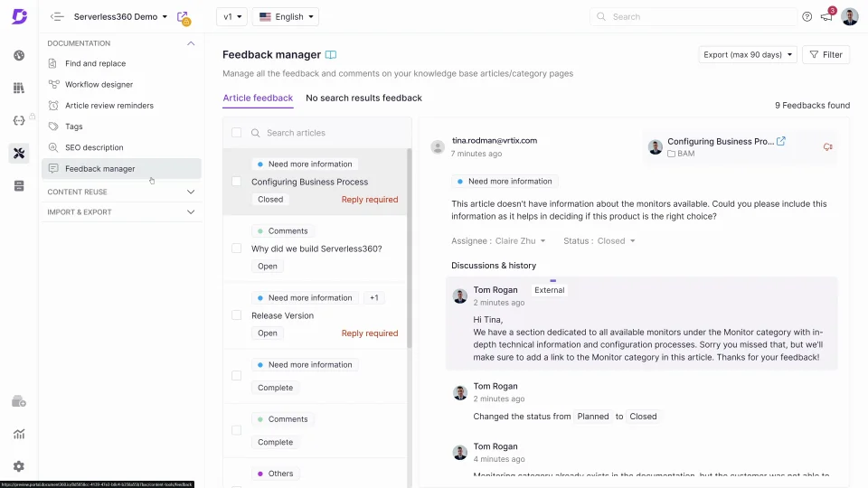Tick the checkbox for Release Version feedback

tap(237, 315)
